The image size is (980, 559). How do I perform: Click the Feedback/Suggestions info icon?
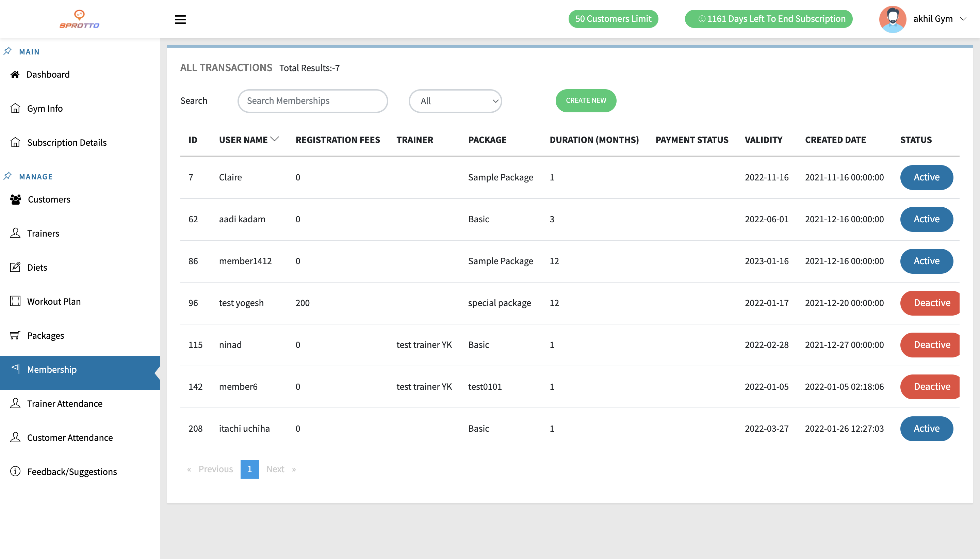coord(15,471)
